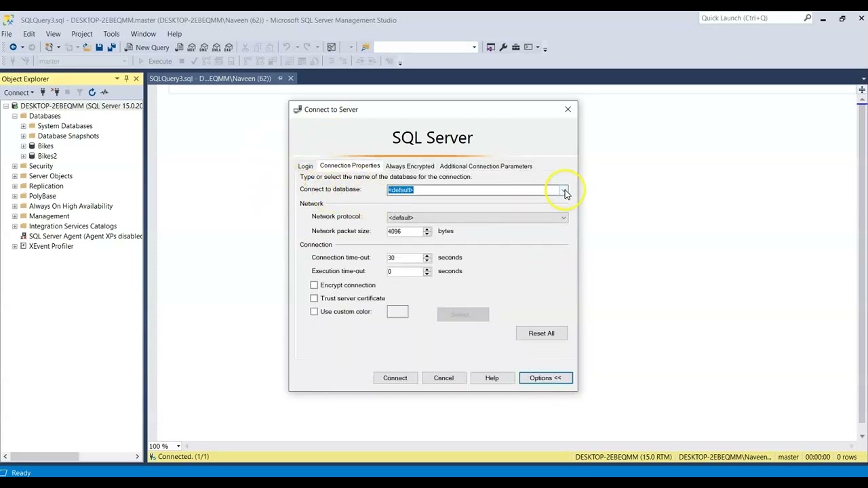Expand the Security folder node
Image resolution: width=868 pixels, height=488 pixels.
pyautogui.click(x=14, y=166)
